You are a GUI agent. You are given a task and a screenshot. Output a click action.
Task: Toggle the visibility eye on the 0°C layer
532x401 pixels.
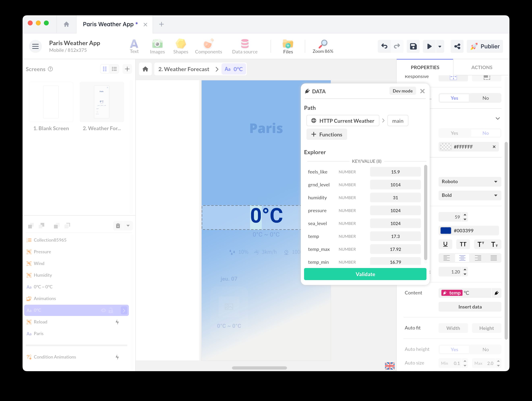104,310
